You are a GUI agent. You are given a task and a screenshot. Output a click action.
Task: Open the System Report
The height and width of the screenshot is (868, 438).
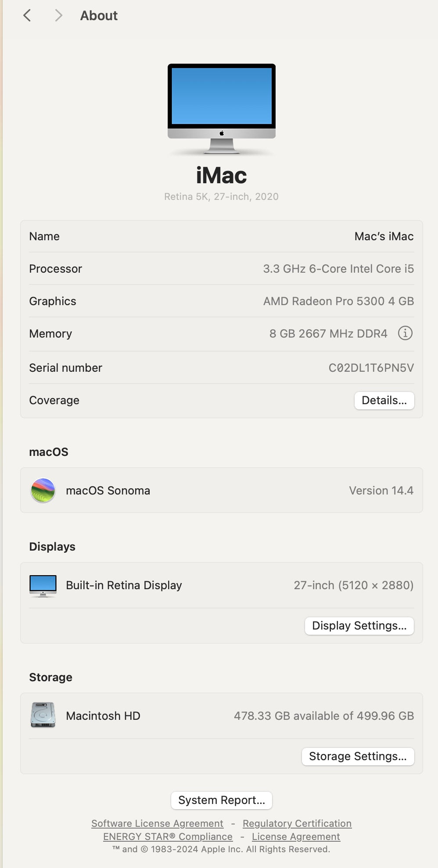coord(222,800)
